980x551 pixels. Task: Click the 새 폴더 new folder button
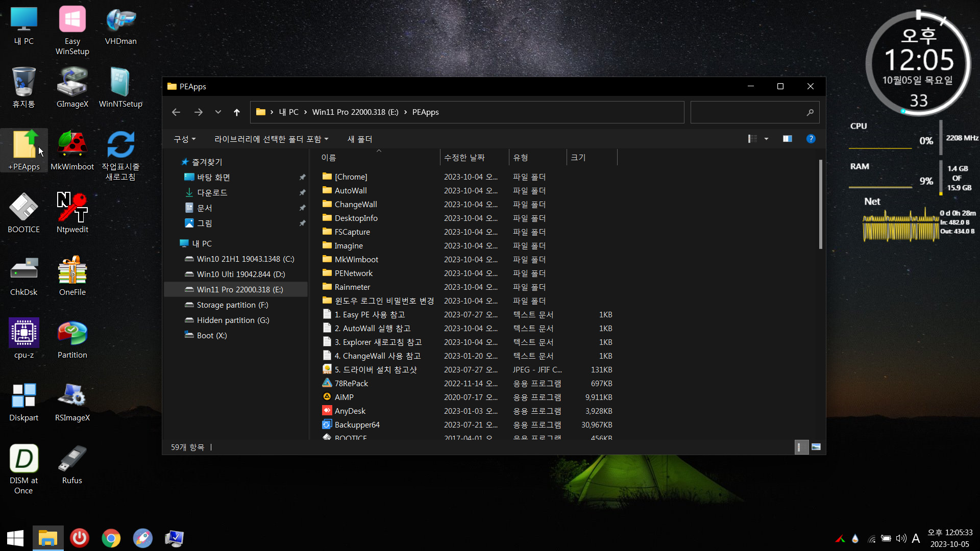coord(359,139)
